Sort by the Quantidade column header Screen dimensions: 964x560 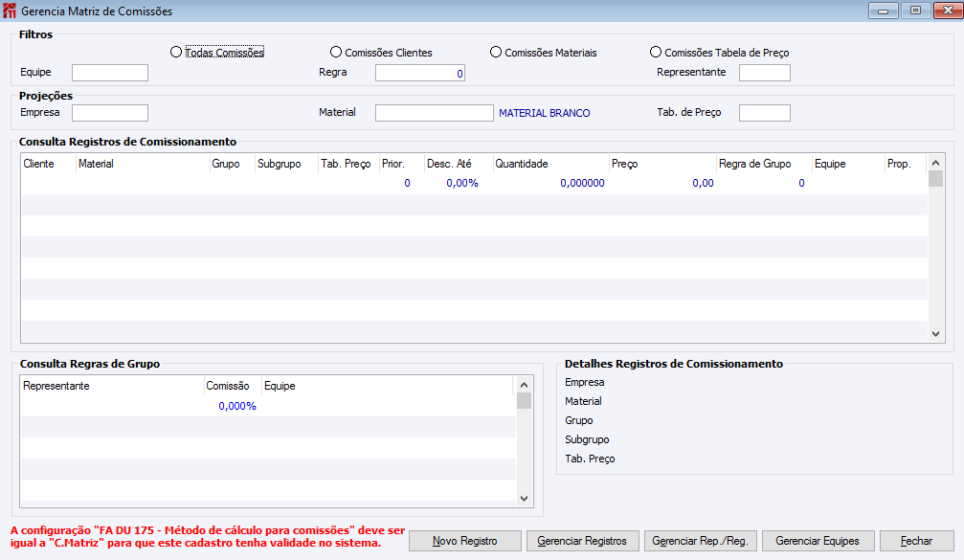(549, 164)
